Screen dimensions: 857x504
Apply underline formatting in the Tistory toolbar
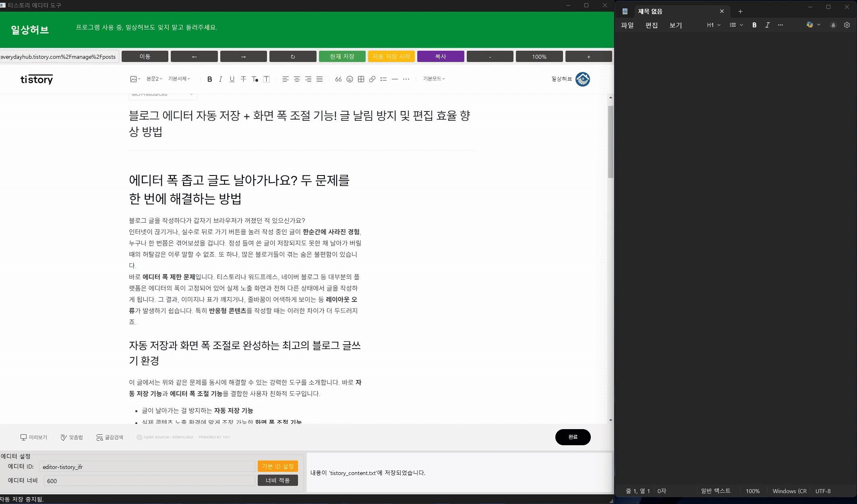point(232,79)
